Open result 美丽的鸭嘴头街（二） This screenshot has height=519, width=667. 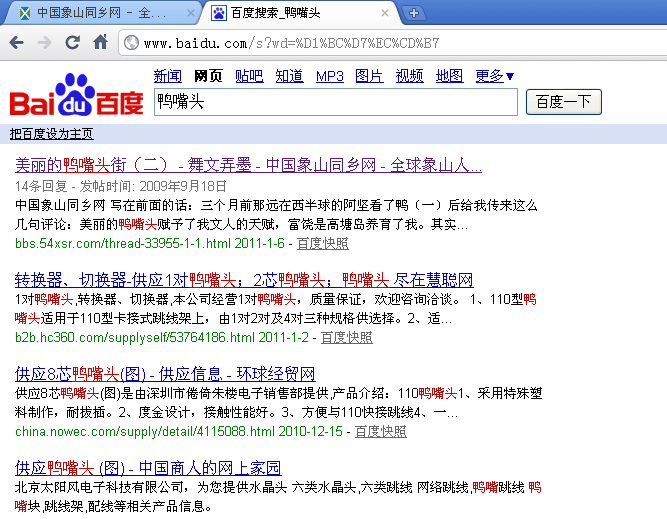(248, 165)
